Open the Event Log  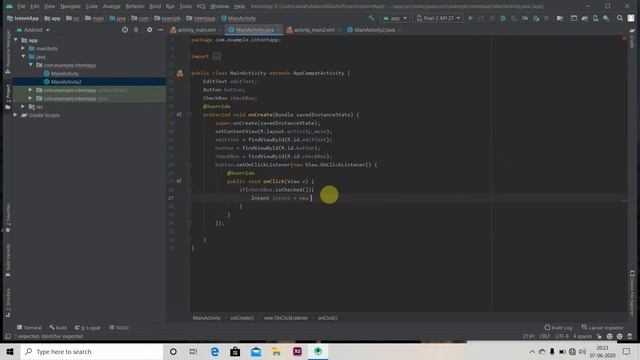click(558, 327)
